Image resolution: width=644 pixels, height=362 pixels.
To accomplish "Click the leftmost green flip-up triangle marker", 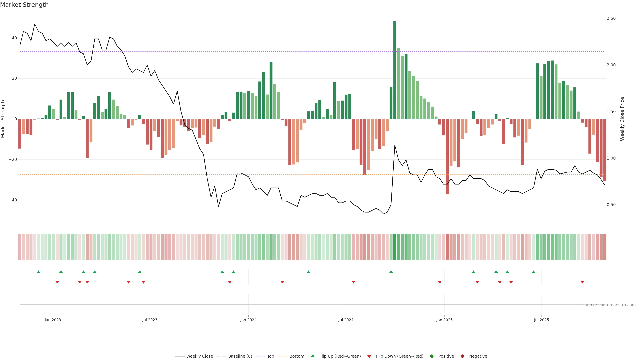I will (x=39, y=272).
